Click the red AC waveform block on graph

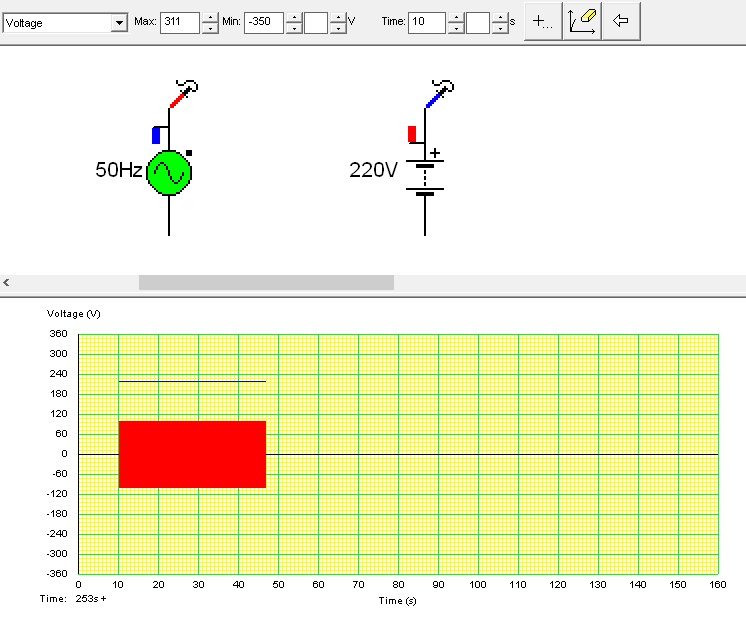(x=192, y=454)
